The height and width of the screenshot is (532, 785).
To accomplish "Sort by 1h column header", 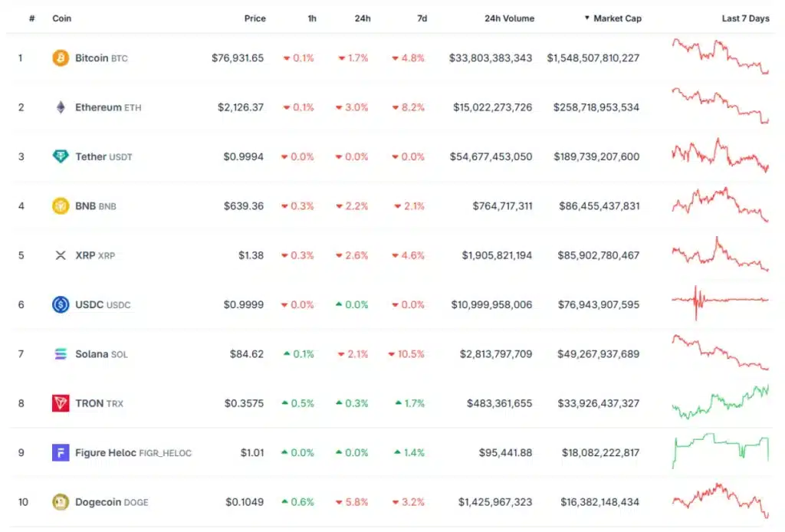I will pyautogui.click(x=312, y=18).
